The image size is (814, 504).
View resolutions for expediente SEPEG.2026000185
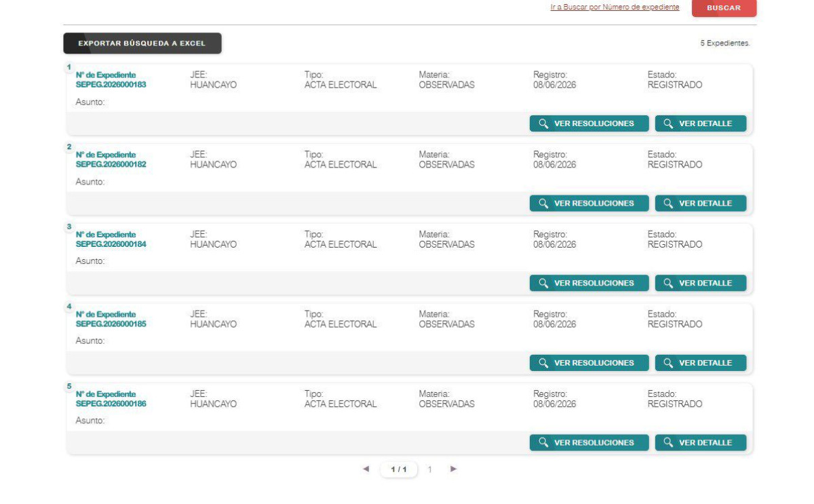pos(589,363)
